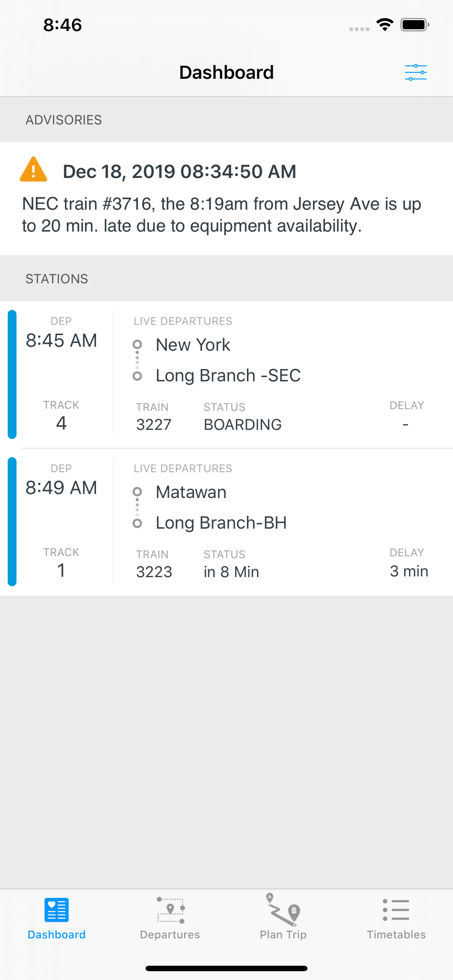
Task: Tap the Dashboard tab icon
Action: pos(56,910)
